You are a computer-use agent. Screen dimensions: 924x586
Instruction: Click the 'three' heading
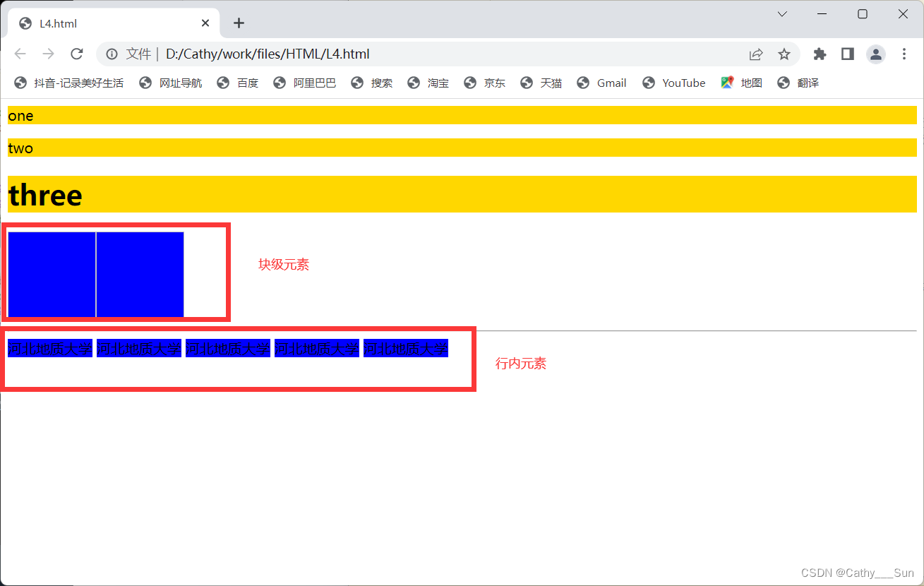[462, 194]
